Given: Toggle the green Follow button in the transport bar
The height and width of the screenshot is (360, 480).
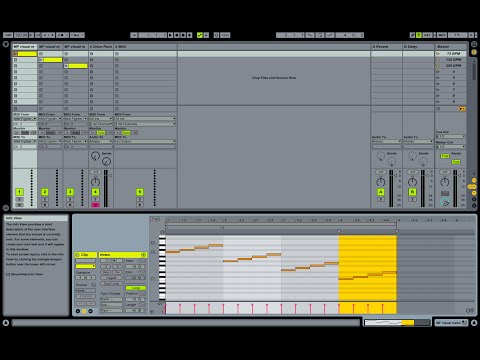Looking at the screenshot, I should click(200, 35).
